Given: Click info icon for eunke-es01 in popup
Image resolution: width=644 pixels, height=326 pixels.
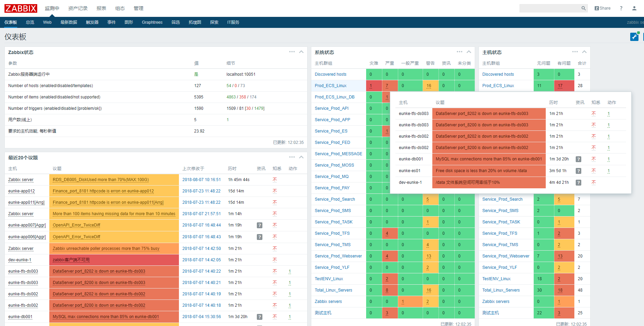Looking at the screenshot, I should coord(578,171).
